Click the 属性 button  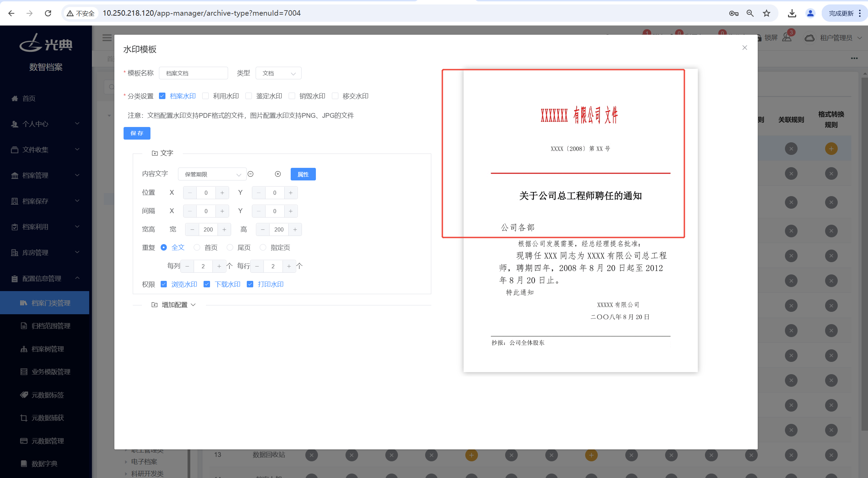(x=303, y=174)
